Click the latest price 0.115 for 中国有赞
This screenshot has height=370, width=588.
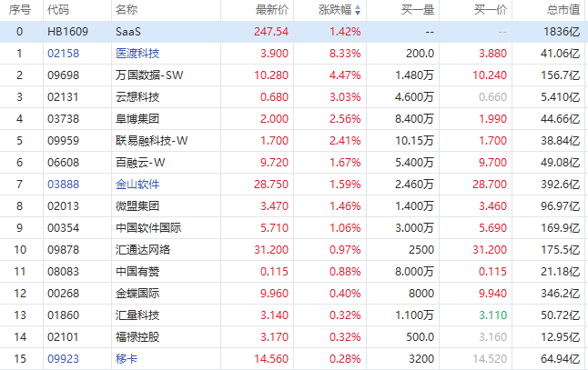[x=274, y=272]
